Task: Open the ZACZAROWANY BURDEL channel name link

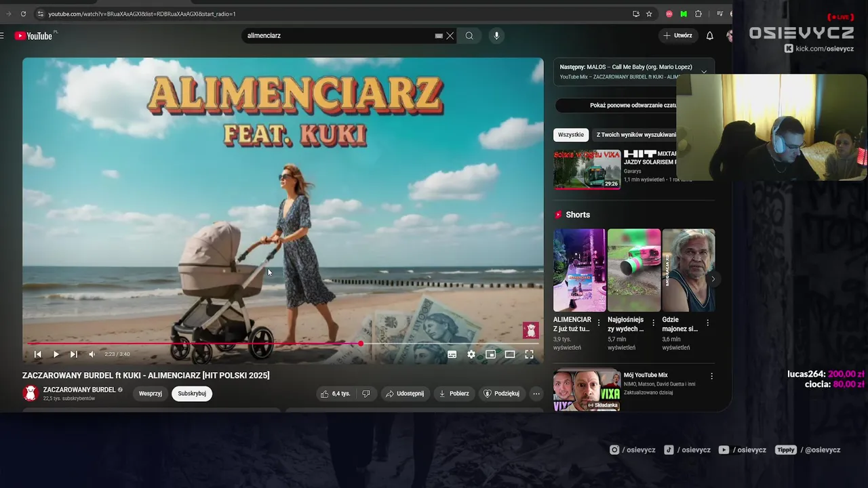Action: pos(79,390)
